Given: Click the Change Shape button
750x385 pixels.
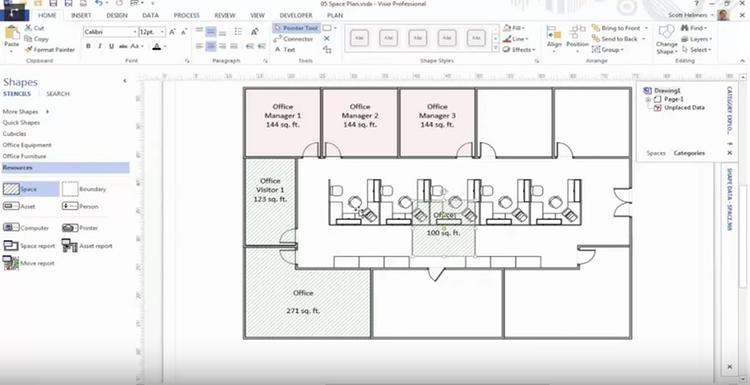Looking at the screenshot, I should pyautogui.click(x=667, y=40).
